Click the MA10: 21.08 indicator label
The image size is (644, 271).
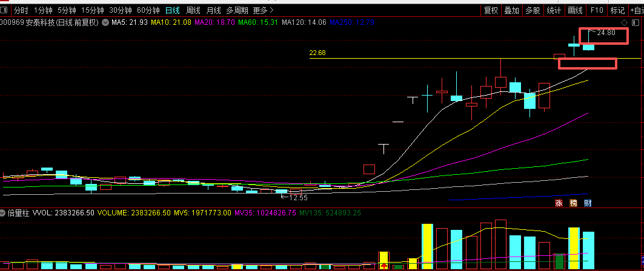171,22
